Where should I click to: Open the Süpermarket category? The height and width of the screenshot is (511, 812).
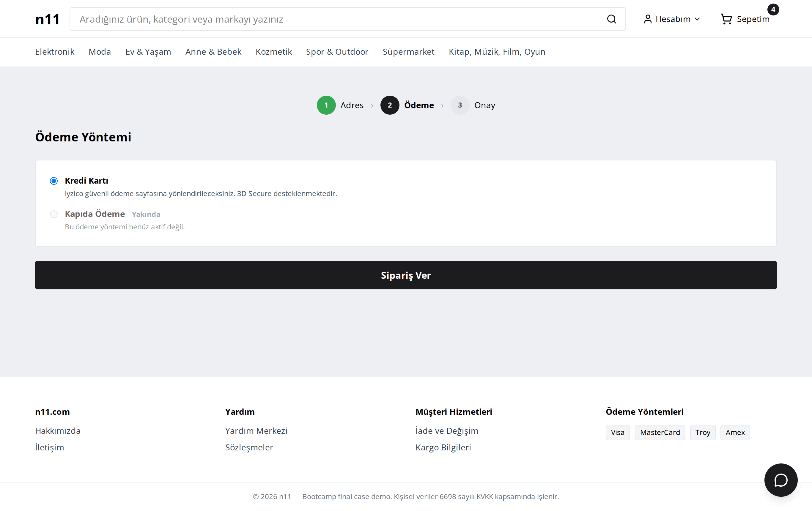point(408,52)
